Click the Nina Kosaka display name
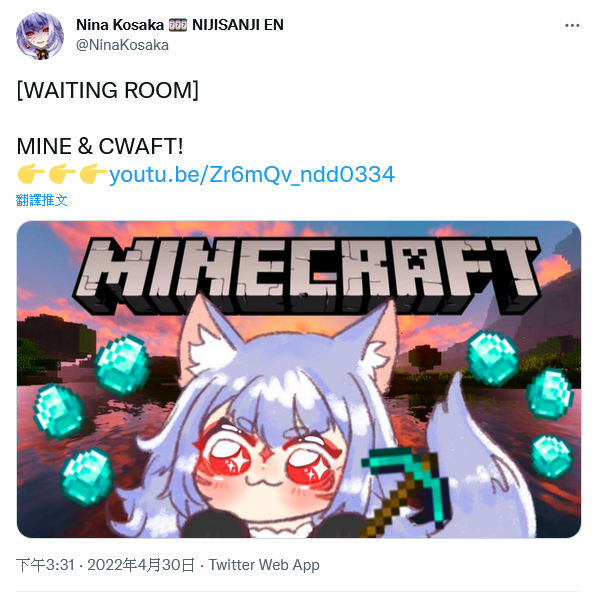The height and width of the screenshot is (593, 598). pyautogui.click(x=120, y=25)
